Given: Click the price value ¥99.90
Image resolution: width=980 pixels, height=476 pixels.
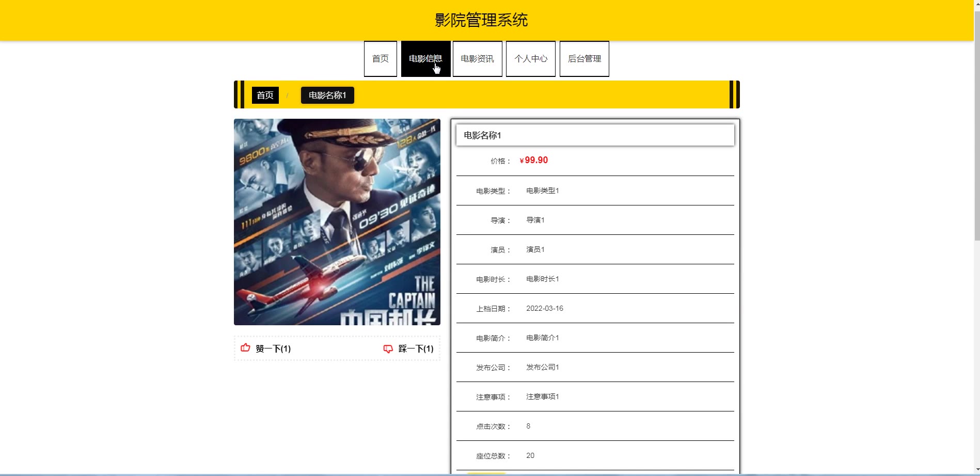Looking at the screenshot, I should 534,161.
